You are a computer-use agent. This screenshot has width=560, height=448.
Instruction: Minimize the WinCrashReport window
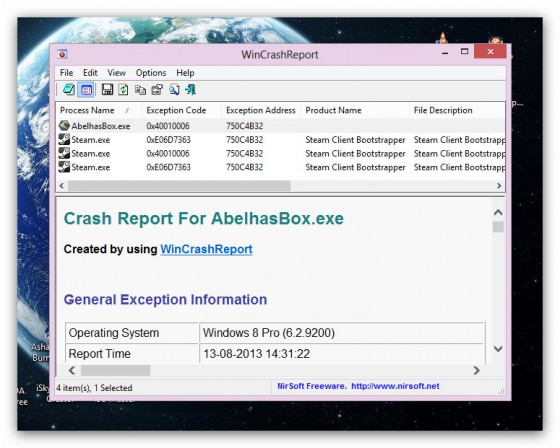pyautogui.click(x=445, y=53)
